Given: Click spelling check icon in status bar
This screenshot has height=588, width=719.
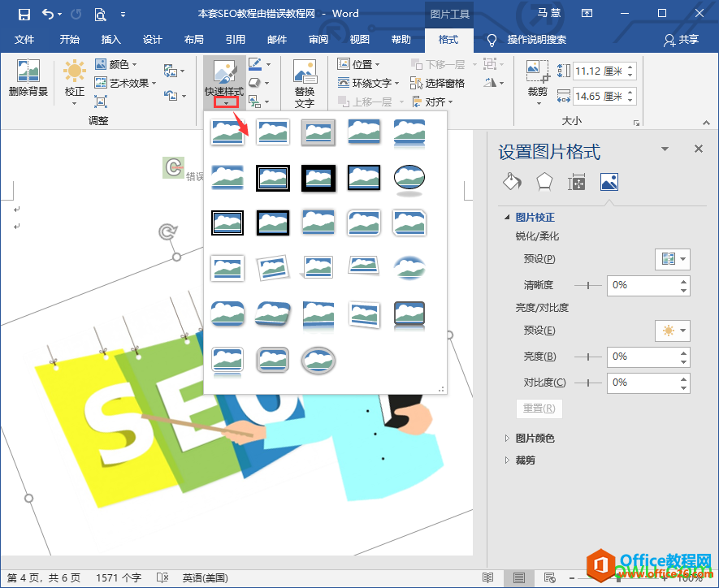Looking at the screenshot, I should pyautogui.click(x=162, y=577).
